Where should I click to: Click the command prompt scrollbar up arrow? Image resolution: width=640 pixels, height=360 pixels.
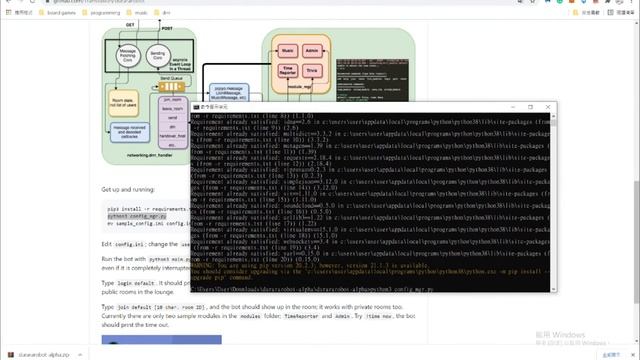(553, 116)
